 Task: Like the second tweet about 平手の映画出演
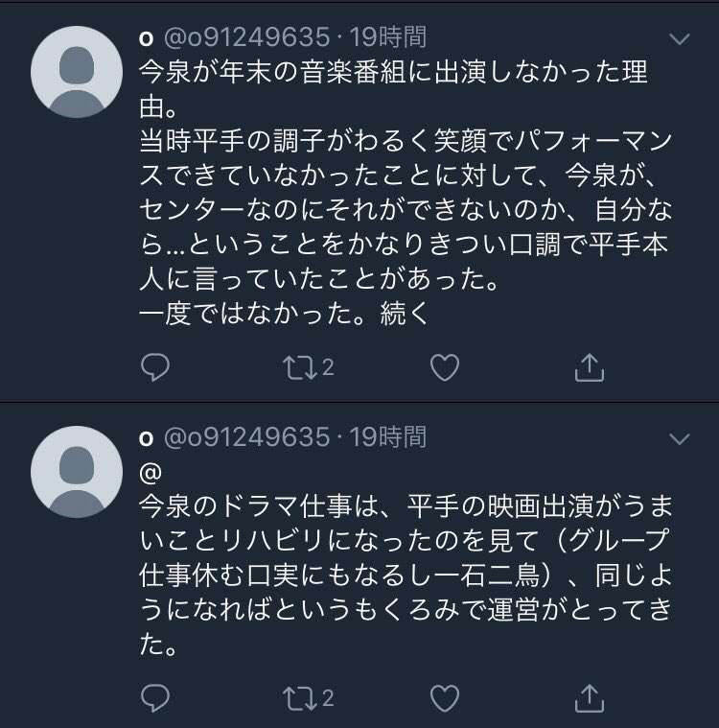click(x=445, y=698)
